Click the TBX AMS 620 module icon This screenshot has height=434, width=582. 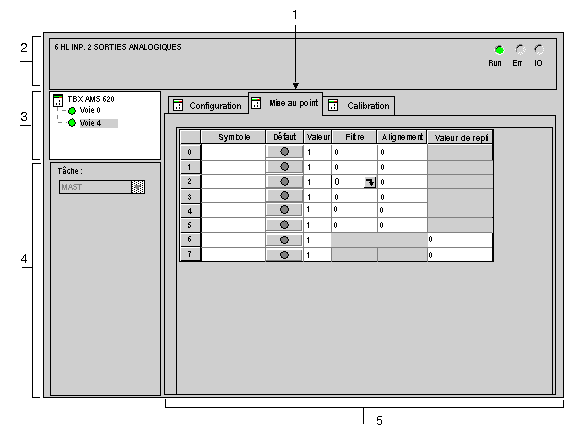click(58, 100)
